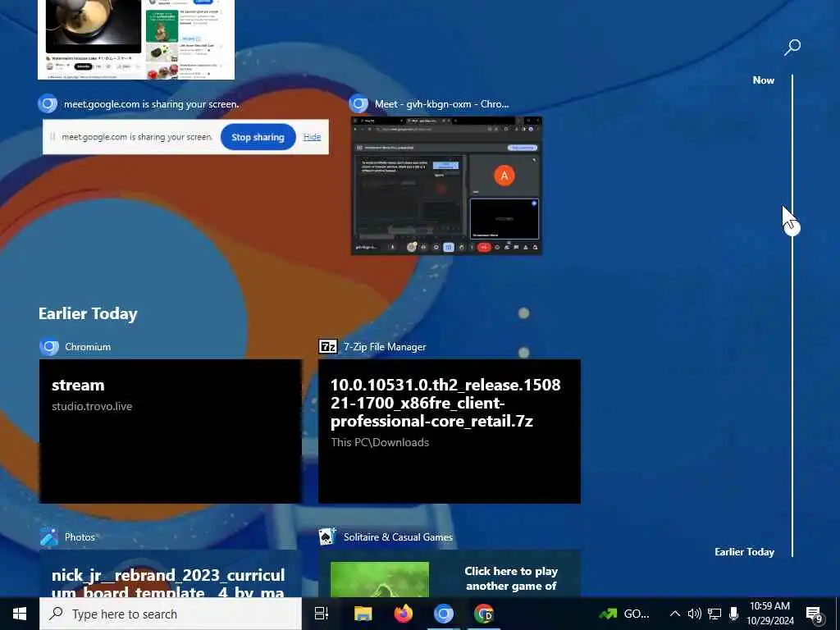Image resolution: width=840 pixels, height=630 pixels.
Task: Open the Action Center notifications icon
Action: pyautogui.click(x=815, y=615)
